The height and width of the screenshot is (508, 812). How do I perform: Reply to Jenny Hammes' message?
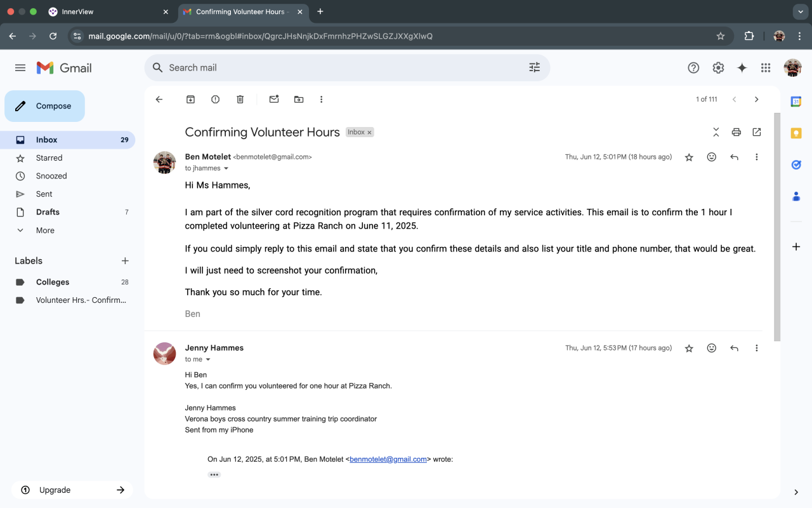point(734,348)
